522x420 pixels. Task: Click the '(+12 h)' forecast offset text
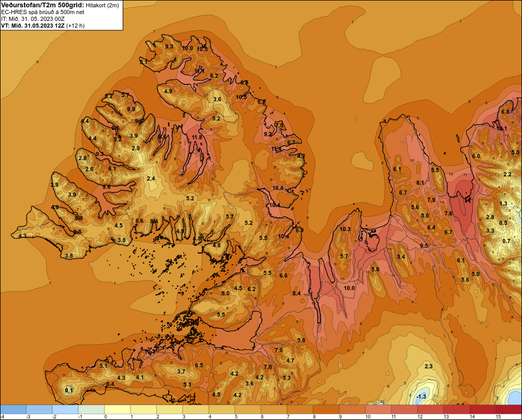click(x=76, y=26)
